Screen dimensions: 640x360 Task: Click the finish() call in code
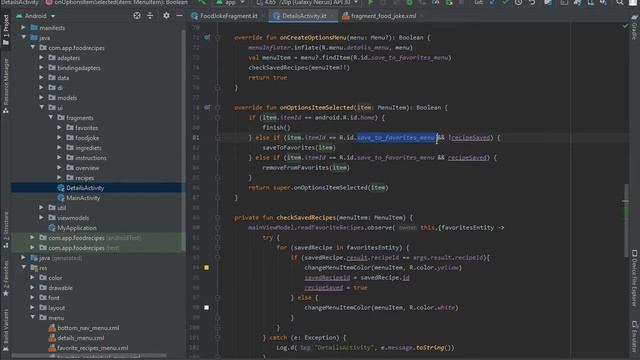tap(276, 128)
